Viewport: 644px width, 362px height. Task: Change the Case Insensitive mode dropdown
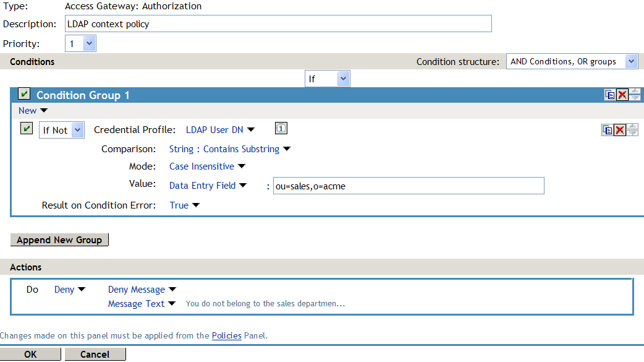coord(207,166)
